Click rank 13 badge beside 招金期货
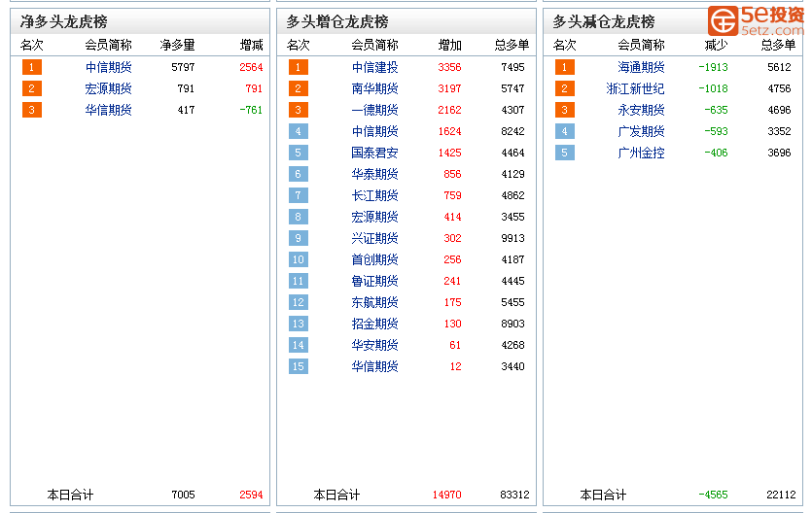Viewport: 812px width, 513px height. 299,324
